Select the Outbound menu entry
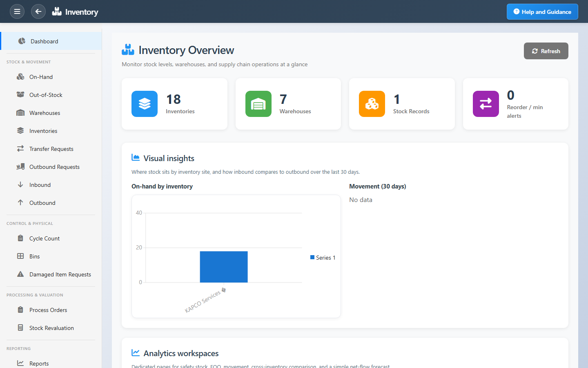This screenshot has width=588, height=368. (x=51, y=203)
